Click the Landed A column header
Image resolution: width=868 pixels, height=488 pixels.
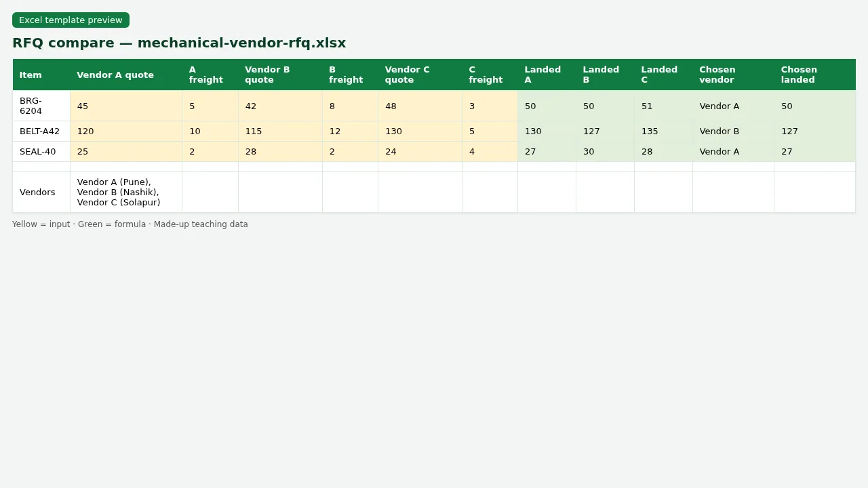point(547,75)
